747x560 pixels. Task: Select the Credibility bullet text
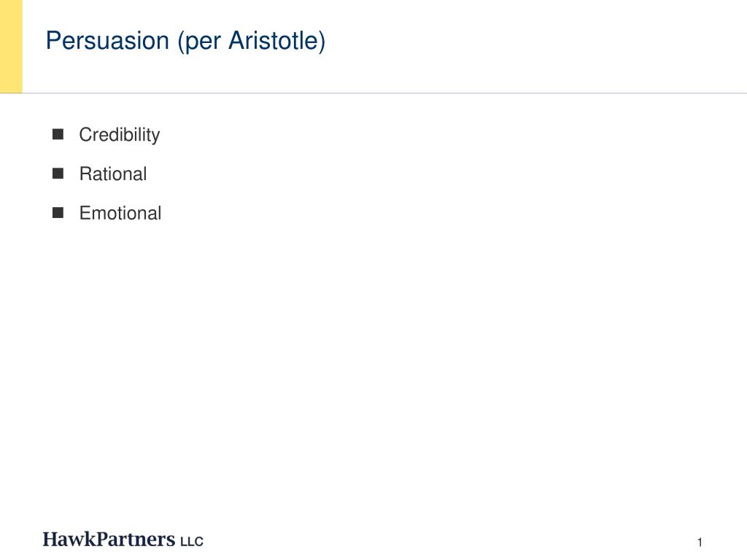pyautogui.click(x=120, y=135)
